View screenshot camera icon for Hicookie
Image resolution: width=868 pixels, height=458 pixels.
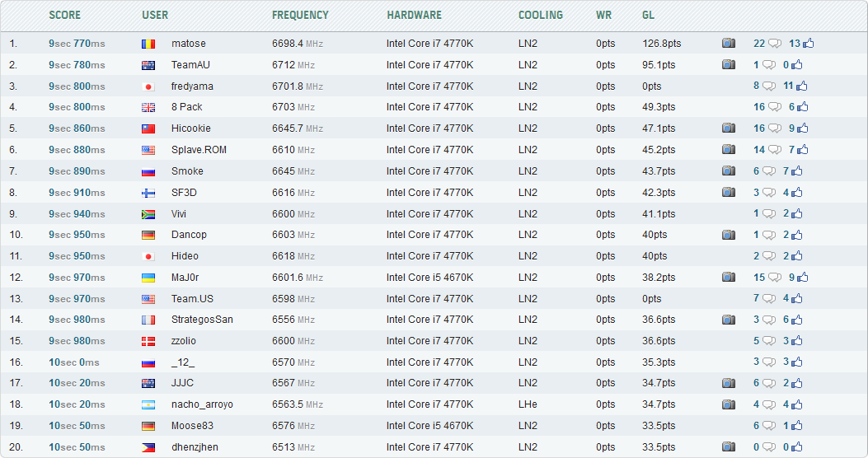pyautogui.click(x=729, y=129)
